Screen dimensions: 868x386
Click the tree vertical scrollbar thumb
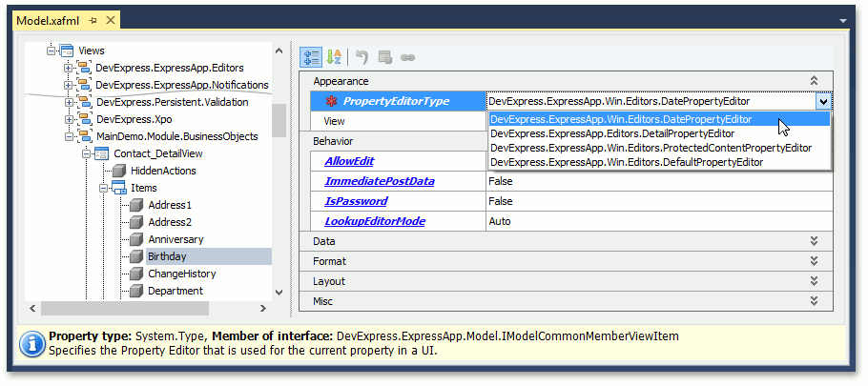click(x=279, y=120)
